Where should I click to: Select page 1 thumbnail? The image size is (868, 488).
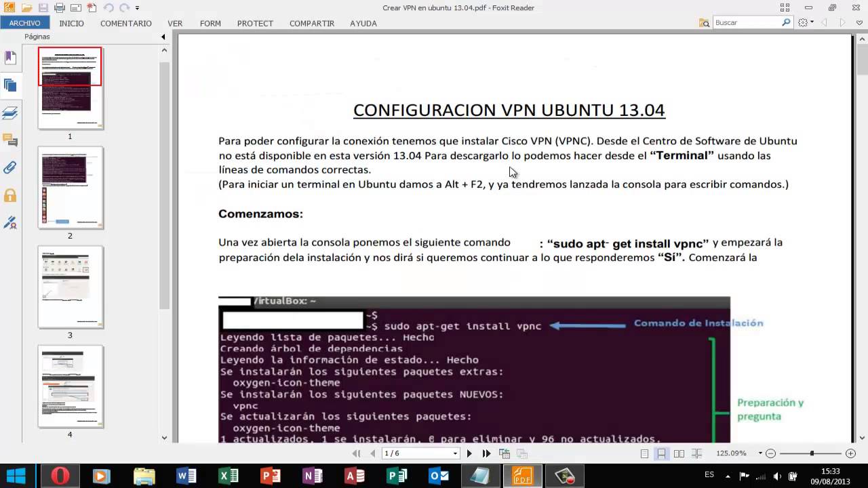70,87
